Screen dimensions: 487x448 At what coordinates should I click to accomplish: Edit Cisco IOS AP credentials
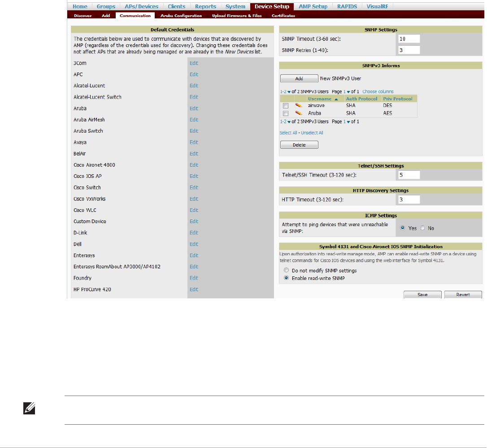click(194, 176)
